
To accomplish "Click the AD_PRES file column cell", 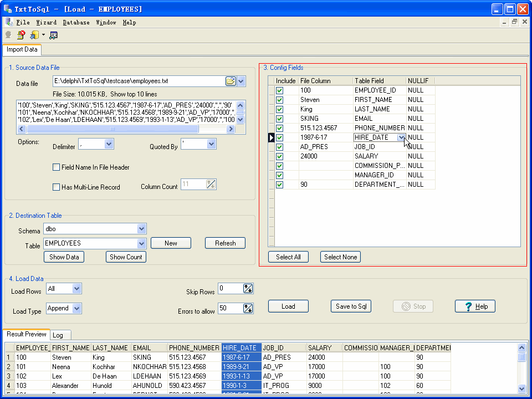I will click(x=326, y=147).
